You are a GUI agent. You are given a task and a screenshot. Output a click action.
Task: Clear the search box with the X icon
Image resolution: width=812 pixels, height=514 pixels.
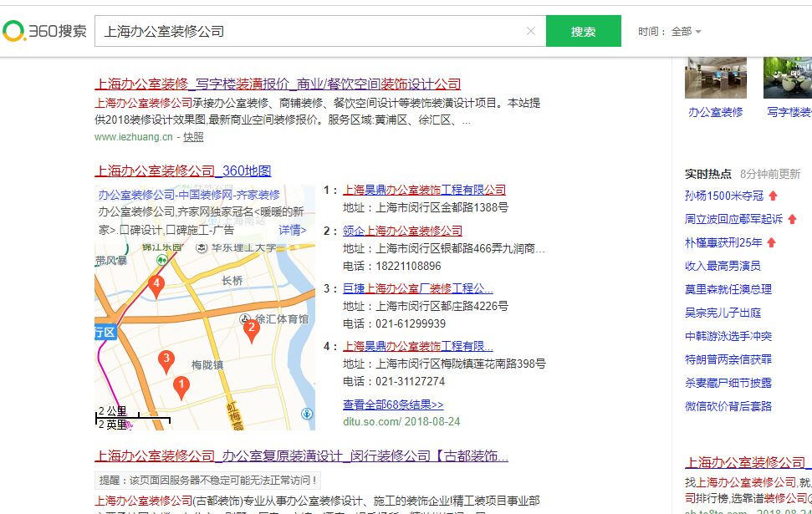[x=531, y=31]
